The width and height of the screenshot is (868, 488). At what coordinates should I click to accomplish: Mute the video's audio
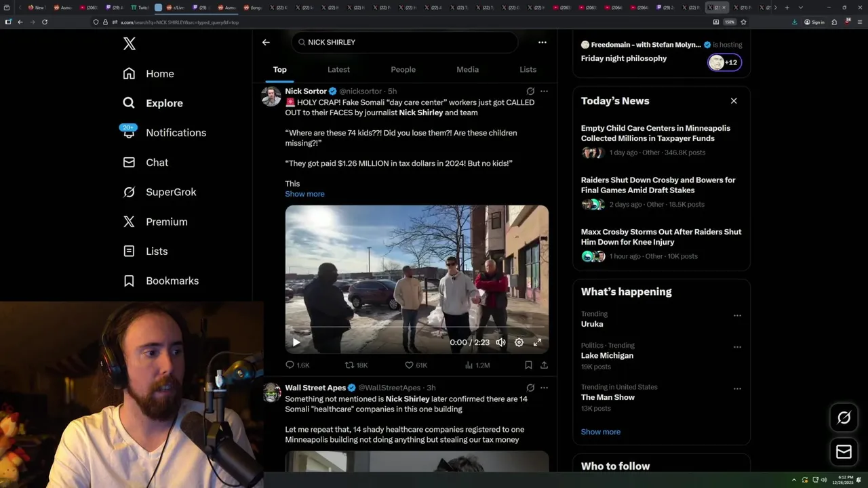click(500, 342)
